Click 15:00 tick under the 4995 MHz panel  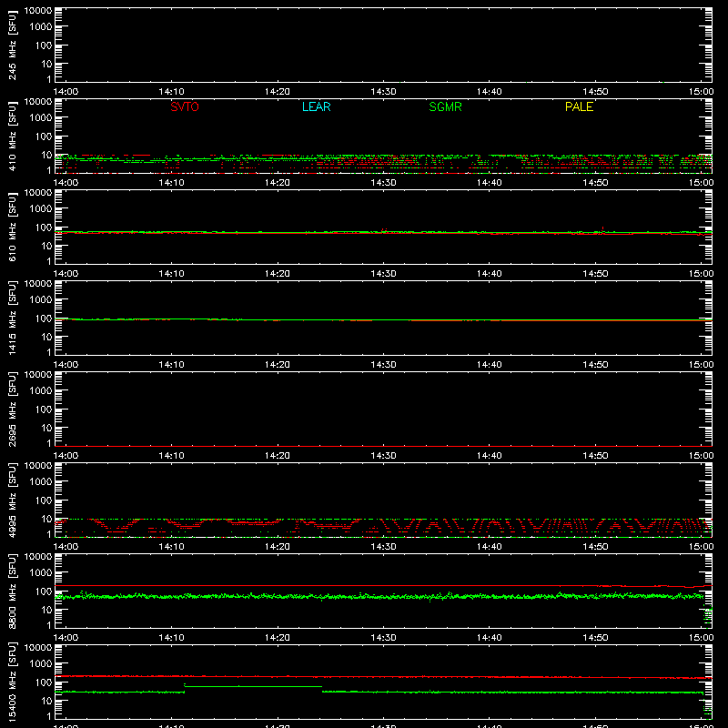[x=701, y=547]
